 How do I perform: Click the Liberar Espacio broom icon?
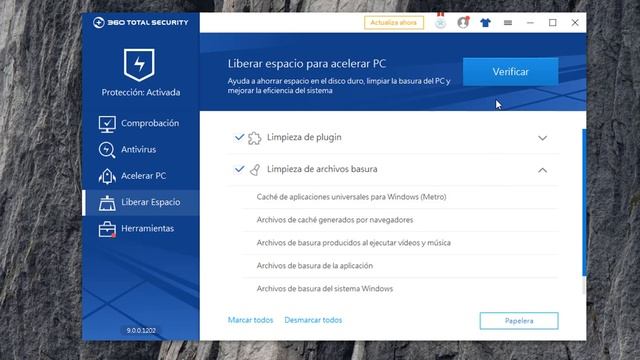[x=107, y=203]
